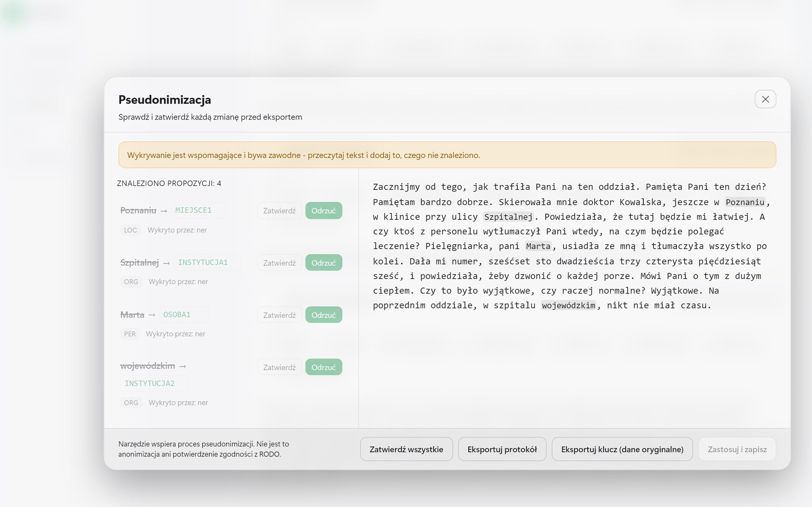
Task: Click Eksportuj klucz (dane oryginalne)
Action: 622,449
